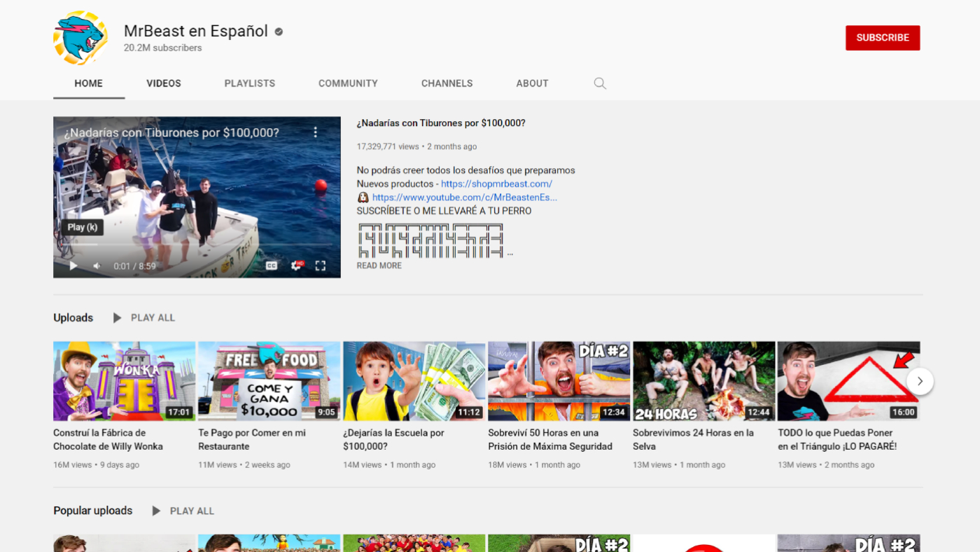
Task: Open the shopmrbeast.com link
Action: pos(496,184)
